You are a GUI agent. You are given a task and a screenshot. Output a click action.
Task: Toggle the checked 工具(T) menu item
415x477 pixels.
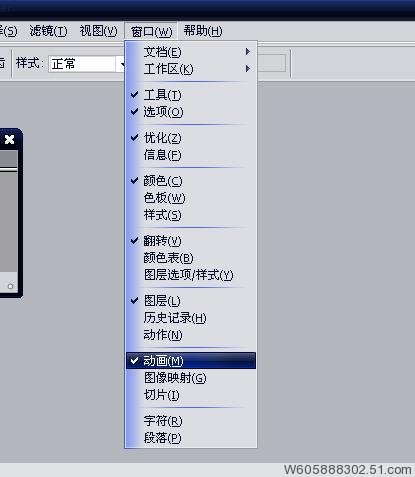pyautogui.click(x=191, y=95)
